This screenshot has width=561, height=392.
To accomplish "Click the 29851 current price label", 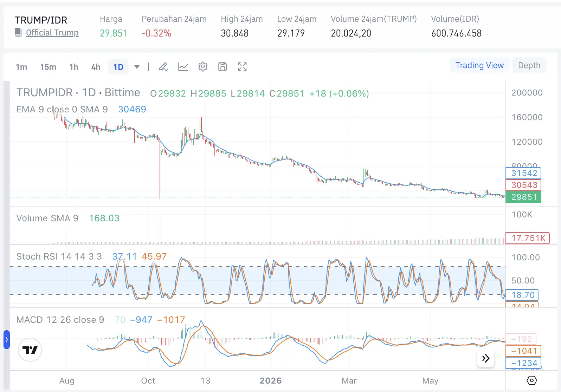I will [523, 197].
